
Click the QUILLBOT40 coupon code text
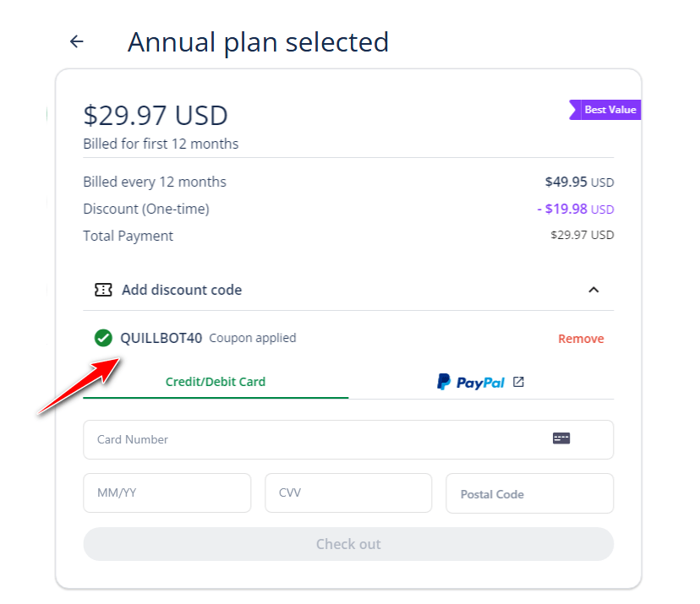point(161,338)
